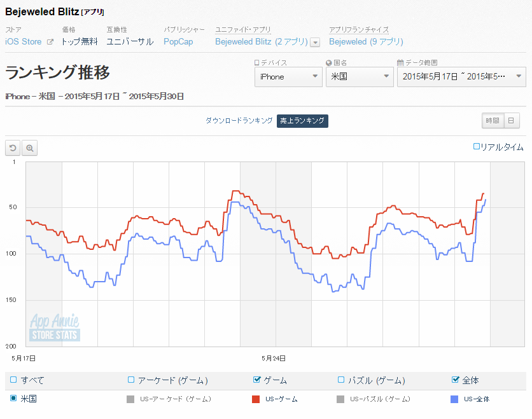This screenshot has height=419, width=532.
Task: Click the Bejeweled Blitz app title
Action: pyautogui.click(x=42, y=12)
